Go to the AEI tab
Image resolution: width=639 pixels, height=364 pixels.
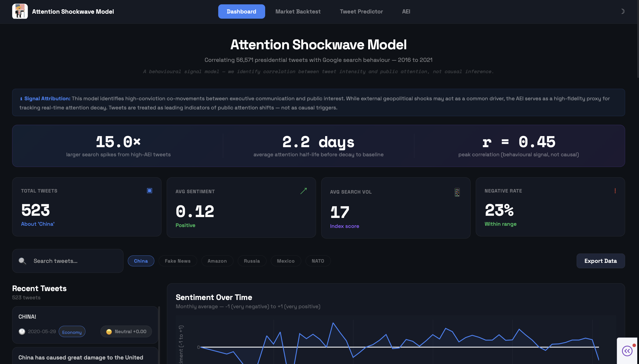pyautogui.click(x=406, y=12)
